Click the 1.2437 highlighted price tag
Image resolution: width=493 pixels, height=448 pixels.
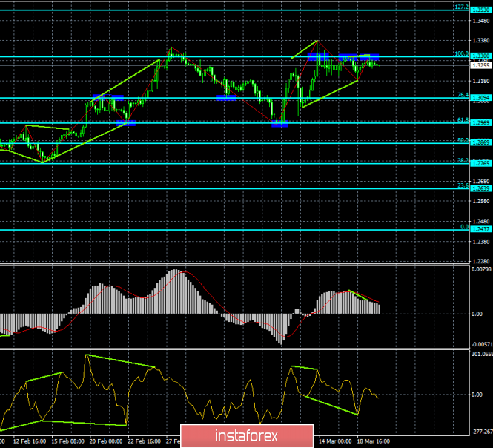tap(481, 229)
